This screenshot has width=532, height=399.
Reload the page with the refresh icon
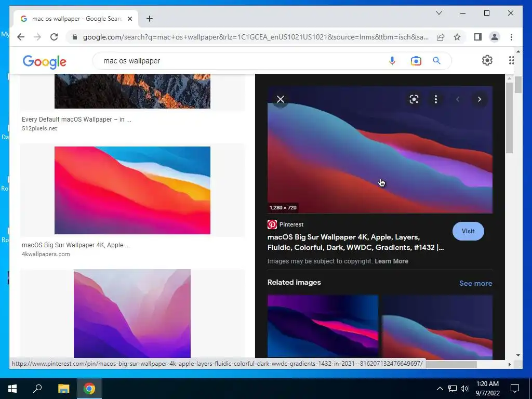tap(54, 37)
